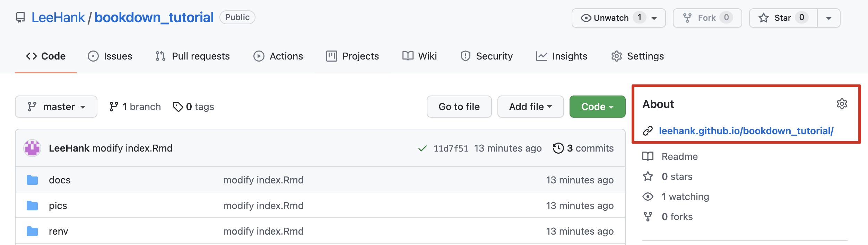Click the About section gear icon
This screenshot has height=245, width=868.
click(842, 104)
